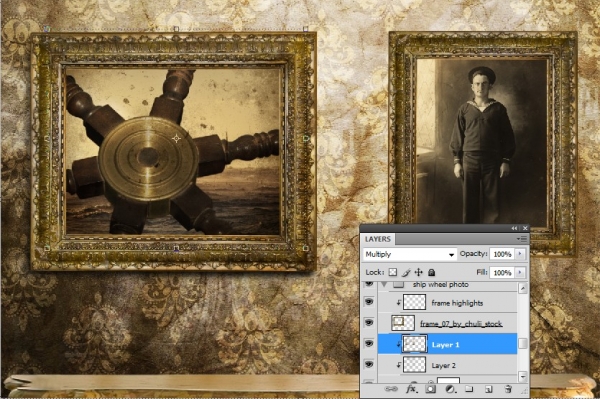This screenshot has width=600, height=399.
Task: Click the link layers chain icon
Action: pyautogui.click(x=391, y=389)
